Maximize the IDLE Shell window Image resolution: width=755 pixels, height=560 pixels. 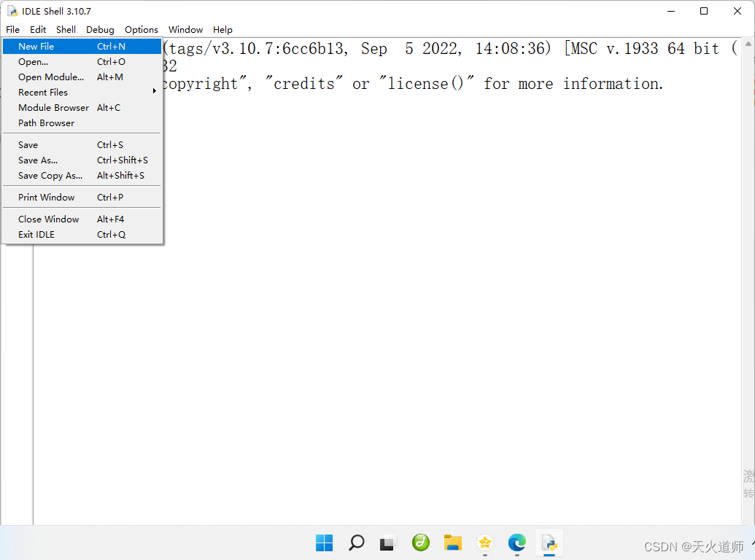[704, 11]
